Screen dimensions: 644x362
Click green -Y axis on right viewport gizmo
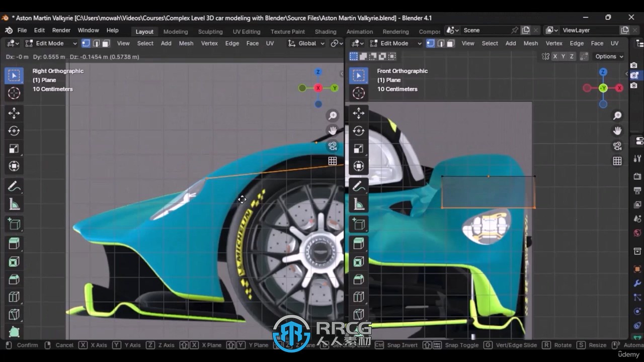point(603,88)
